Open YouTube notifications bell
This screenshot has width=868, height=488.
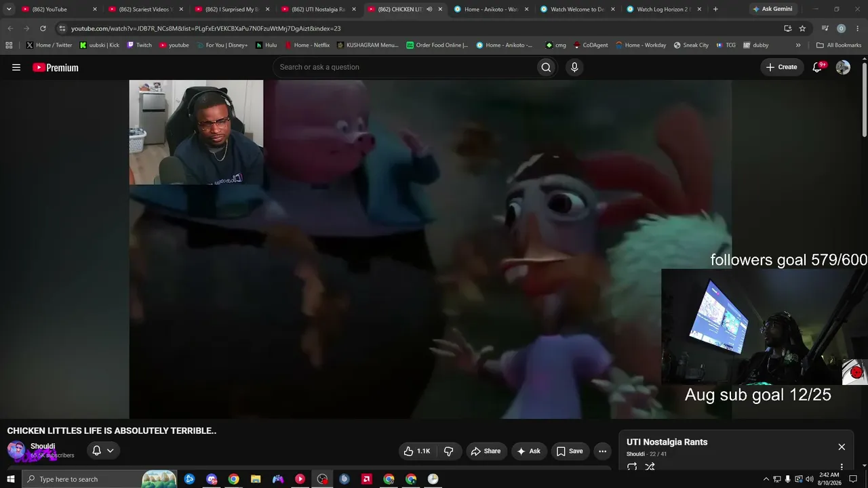pyautogui.click(x=818, y=67)
